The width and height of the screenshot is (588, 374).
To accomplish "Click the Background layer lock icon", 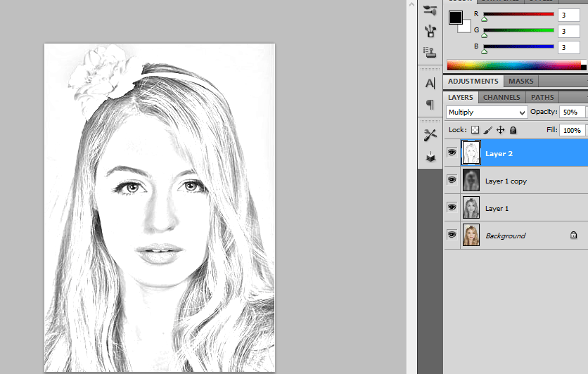I will (573, 235).
